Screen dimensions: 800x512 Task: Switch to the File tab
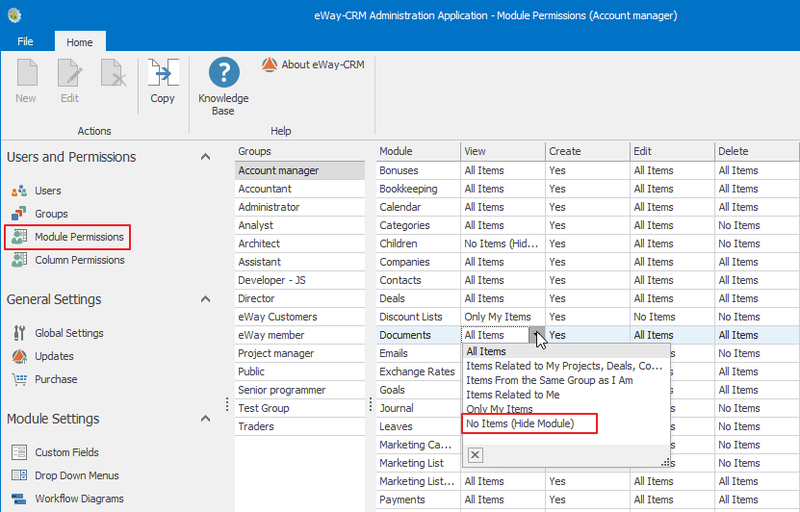coord(26,41)
